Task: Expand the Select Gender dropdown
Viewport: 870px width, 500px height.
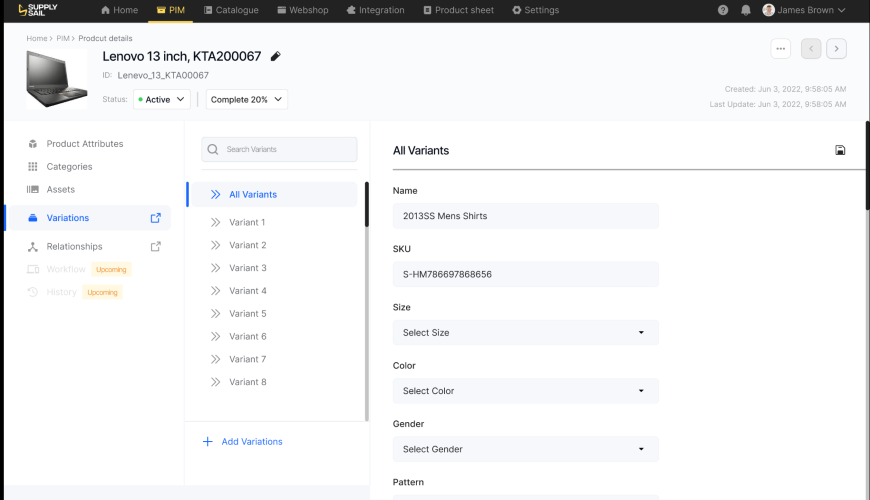Action: 526,449
